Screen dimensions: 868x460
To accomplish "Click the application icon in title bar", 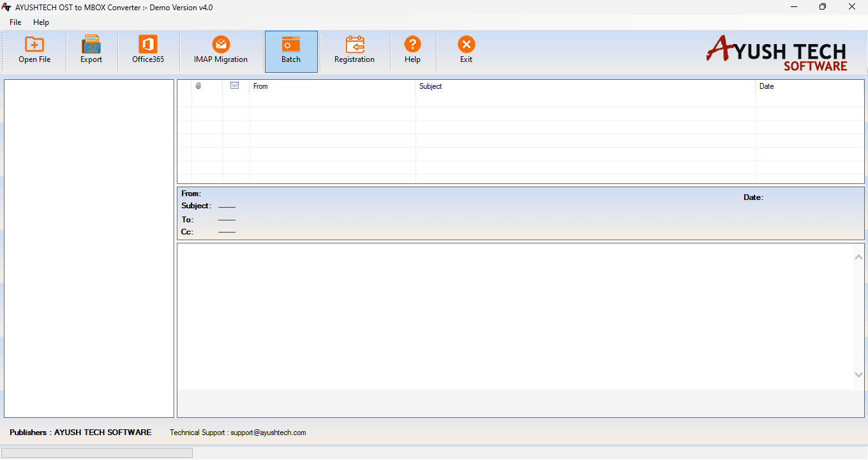I will (x=7, y=7).
